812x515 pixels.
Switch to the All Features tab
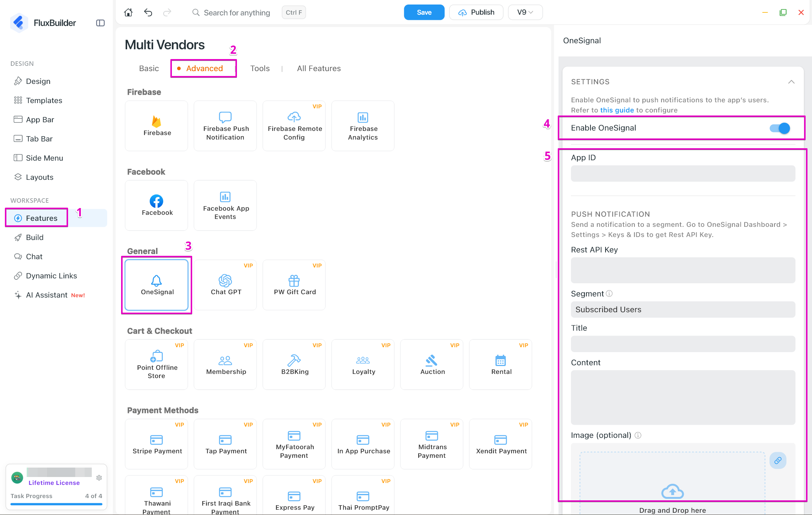[x=319, y=68]
